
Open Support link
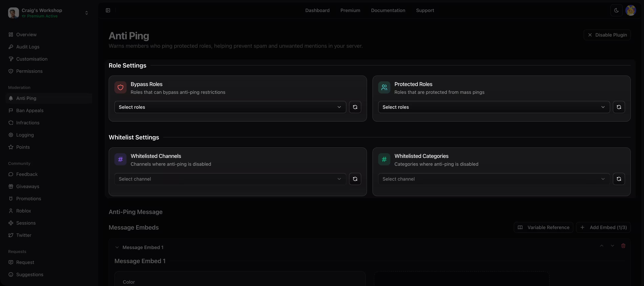(x=425, y=10)
